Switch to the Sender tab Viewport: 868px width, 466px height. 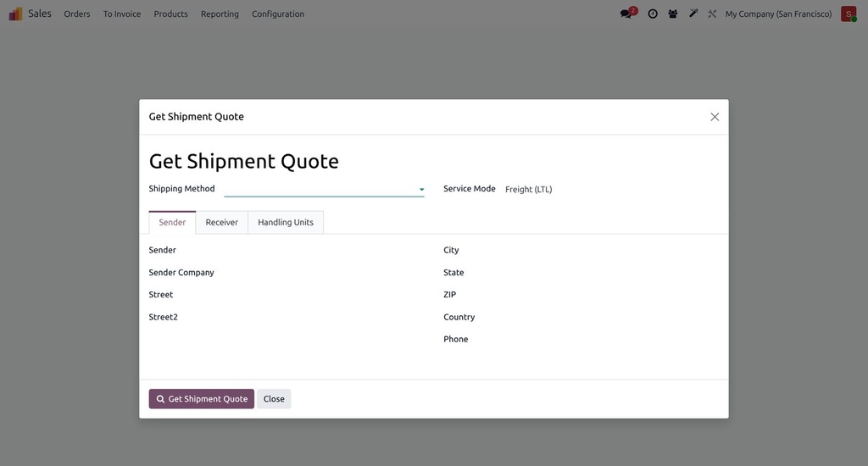[x=172, y=223]
